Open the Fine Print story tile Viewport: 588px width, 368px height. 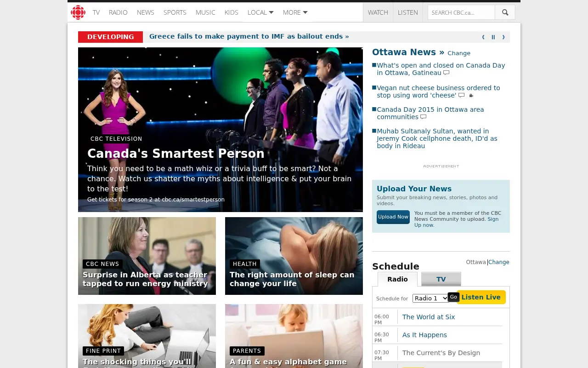pyautogui.click(x=147, y=336)
